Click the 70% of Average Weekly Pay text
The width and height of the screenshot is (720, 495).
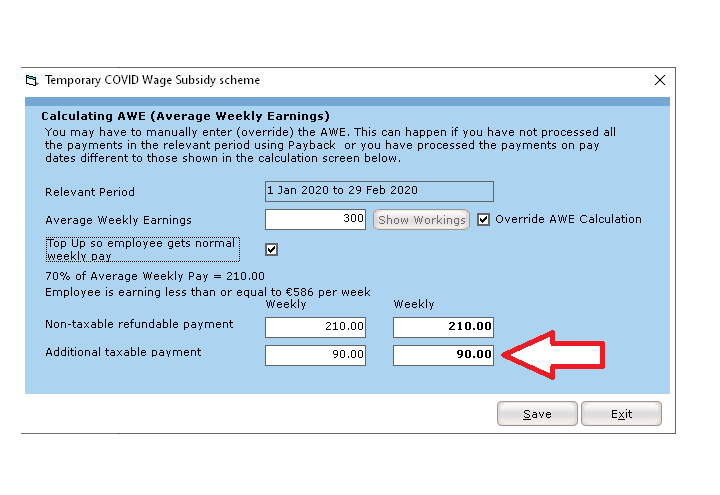coord(155,276)
